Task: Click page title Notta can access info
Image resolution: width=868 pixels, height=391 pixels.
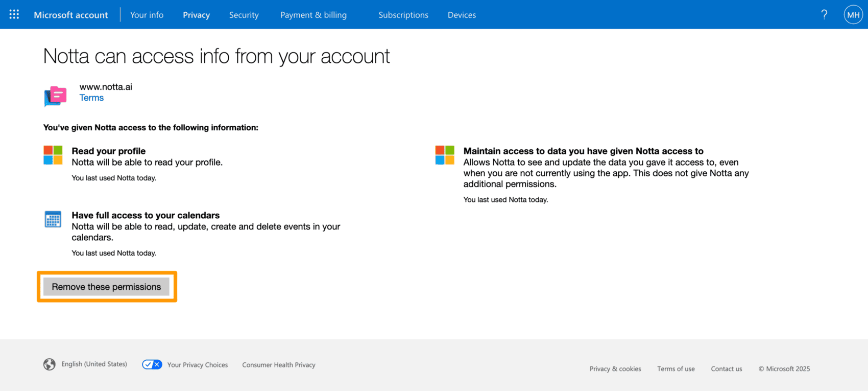Action: pos(216,56)
